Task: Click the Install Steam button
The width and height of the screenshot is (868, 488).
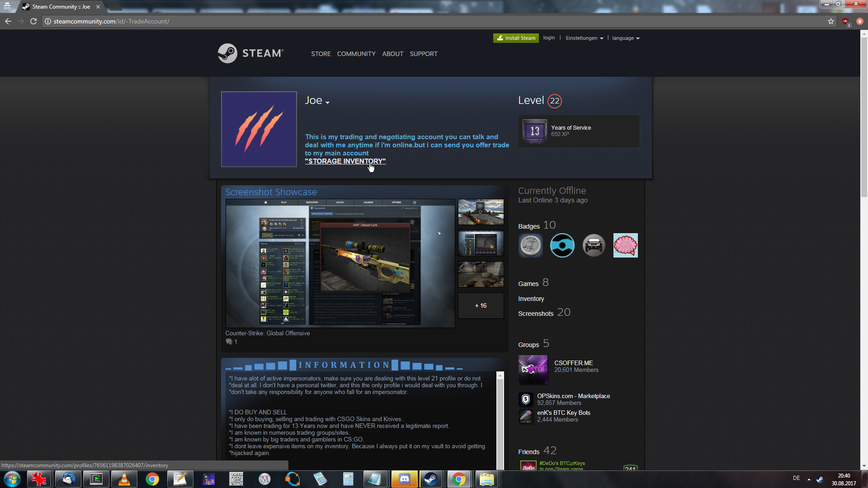Action: pyautogui.click(x=516, y=38)
